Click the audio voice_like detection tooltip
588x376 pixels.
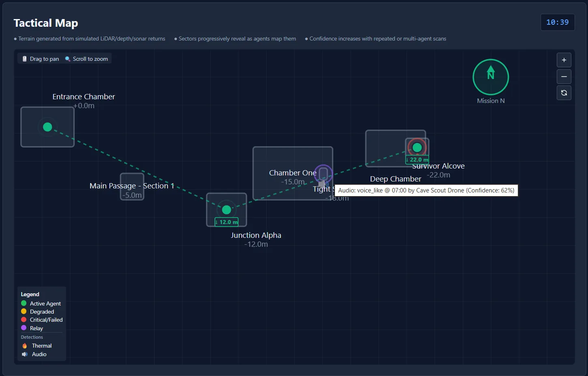[426, 190]
